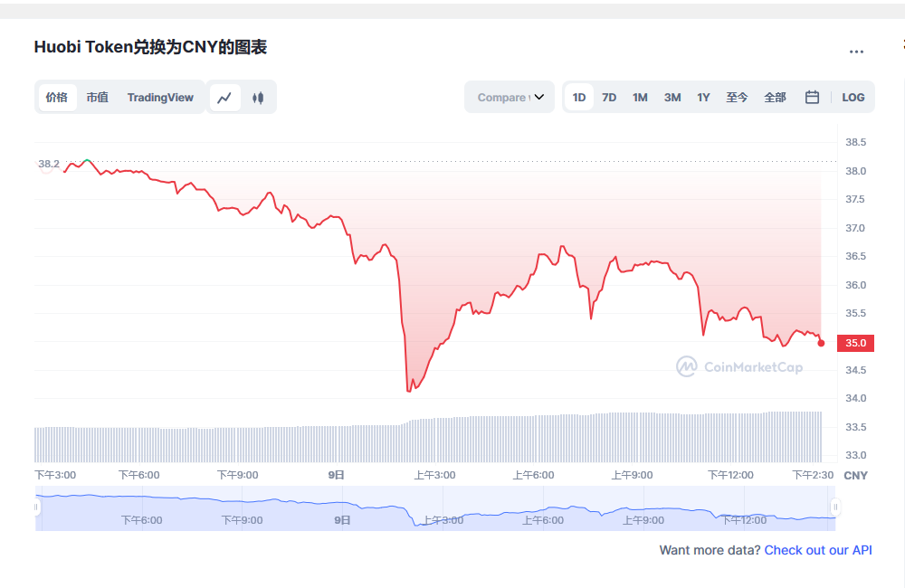Switch to candlestick chart icon
The height and width of the screenshot is (588, 905).
click(x=258, y=98)
